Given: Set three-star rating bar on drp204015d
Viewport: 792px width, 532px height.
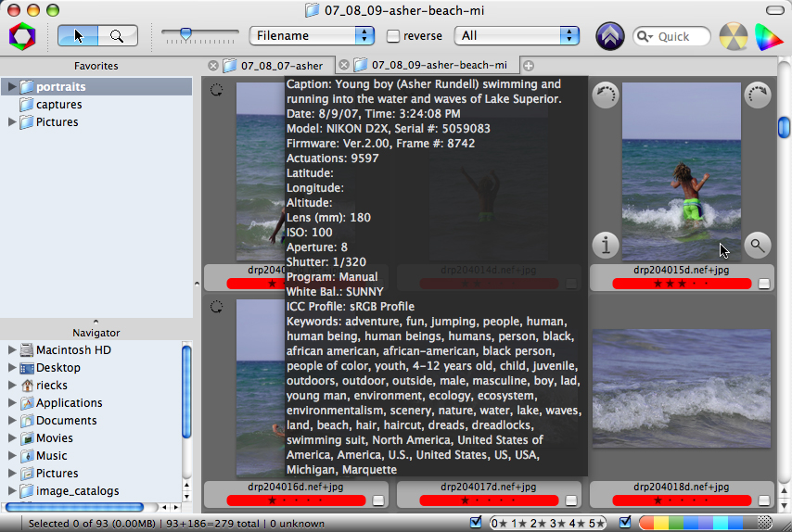Looking at the screenshot, I should (x=682, y=284).
